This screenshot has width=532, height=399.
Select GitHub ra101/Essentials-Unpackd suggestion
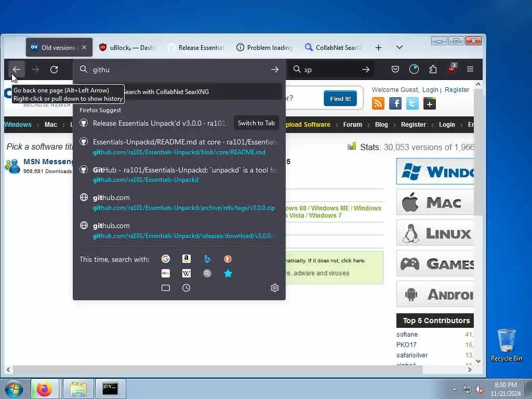(x=179, y=175)
